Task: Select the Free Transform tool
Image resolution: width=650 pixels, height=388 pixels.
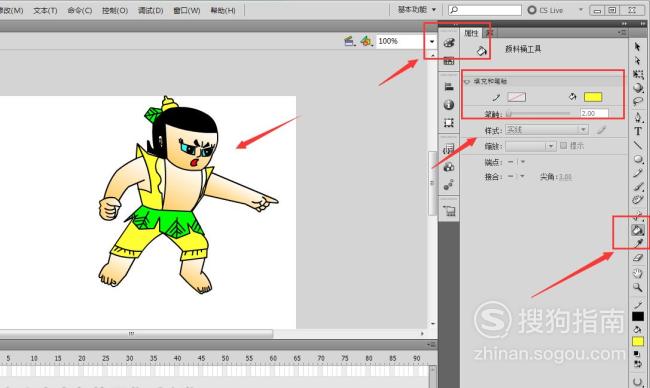Action: tap(638, 75)
